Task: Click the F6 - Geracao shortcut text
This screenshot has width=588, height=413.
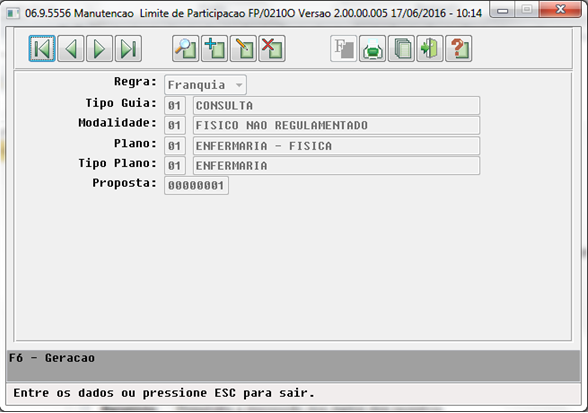Action: 52,358
